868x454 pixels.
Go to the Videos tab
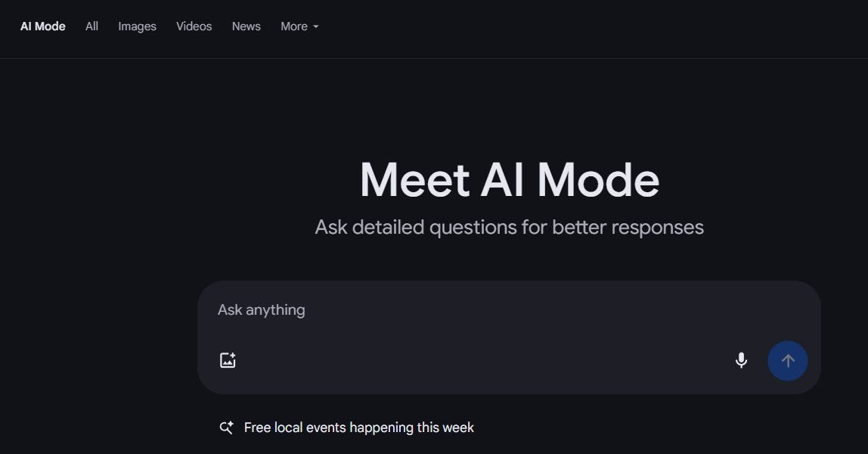point(194,26)
